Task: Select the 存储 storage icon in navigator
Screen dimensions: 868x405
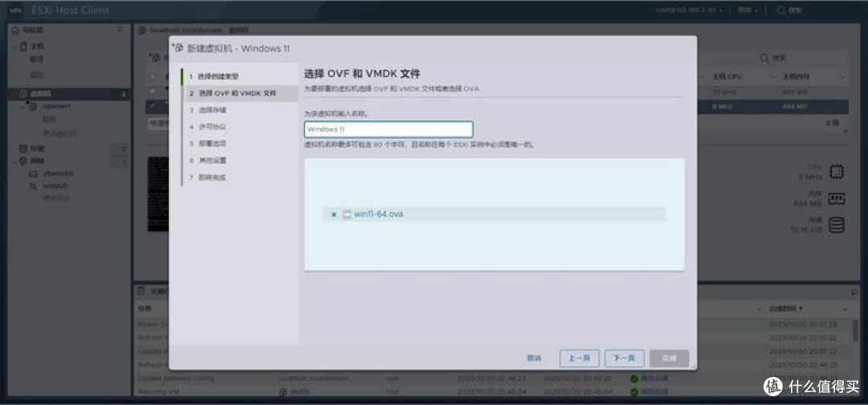Action: coord(23,149)
